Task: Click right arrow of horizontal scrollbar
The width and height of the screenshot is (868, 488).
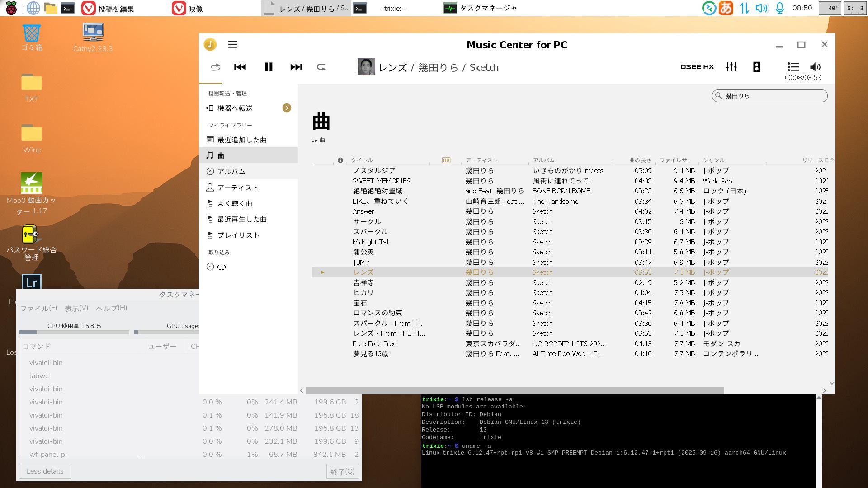Action: [x=824, y=390]
